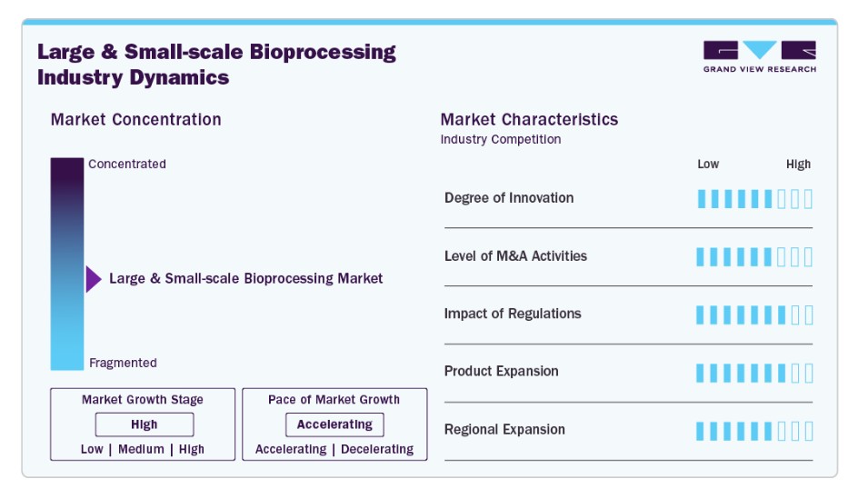
Task: Click the Degree of Innovation rating bars
Action: tap(754, 198)
